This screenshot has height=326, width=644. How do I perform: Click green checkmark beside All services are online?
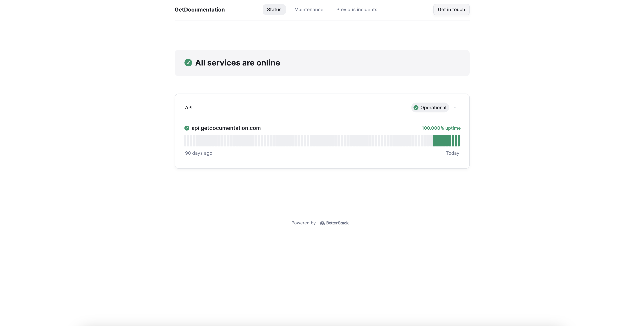coord(188,63)
